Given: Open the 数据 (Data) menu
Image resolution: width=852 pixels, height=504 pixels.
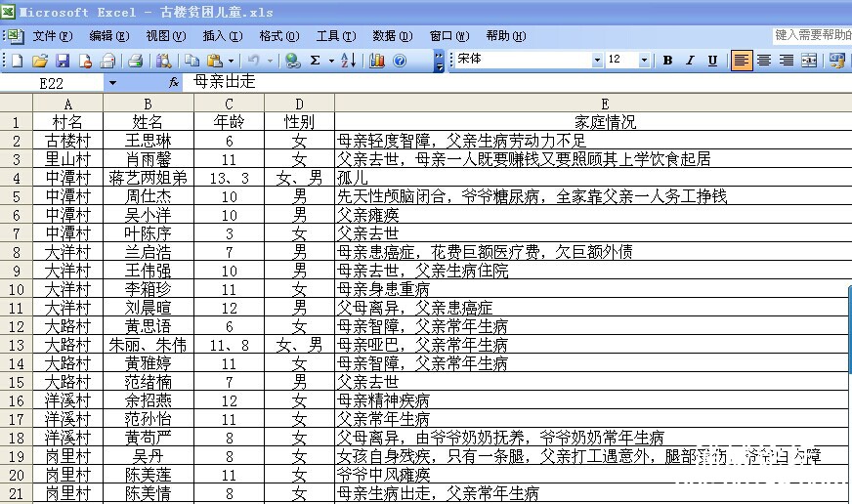Looking at the screenshot, I should pos(391,36).
